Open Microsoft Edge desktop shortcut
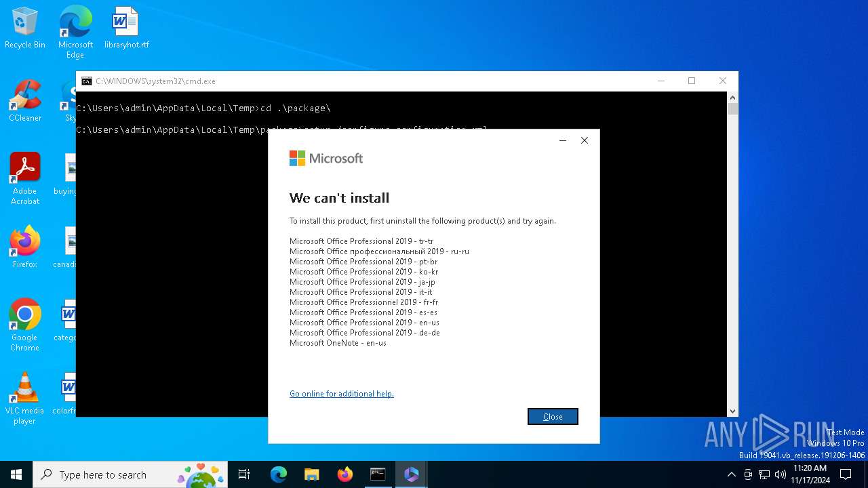Screen dimensions: 868x488 click(x=75, y=32)
